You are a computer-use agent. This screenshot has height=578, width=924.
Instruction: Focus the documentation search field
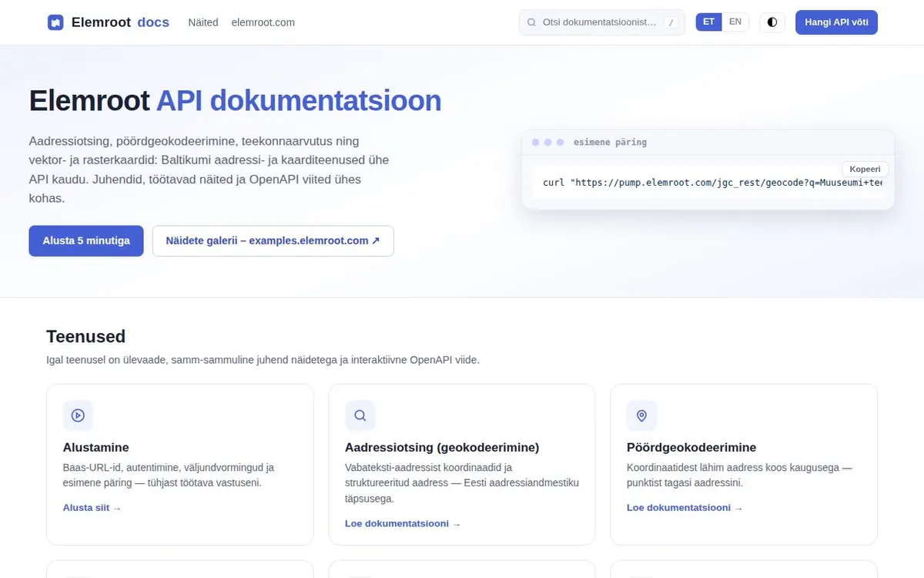[601, 22]
